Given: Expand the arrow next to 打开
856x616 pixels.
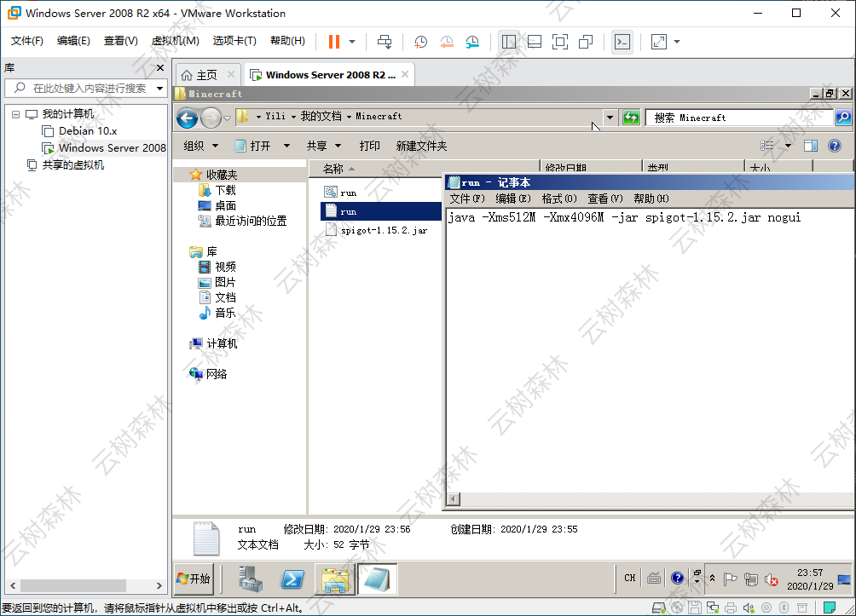Looking at the screenshot, I should coord(286,146).
